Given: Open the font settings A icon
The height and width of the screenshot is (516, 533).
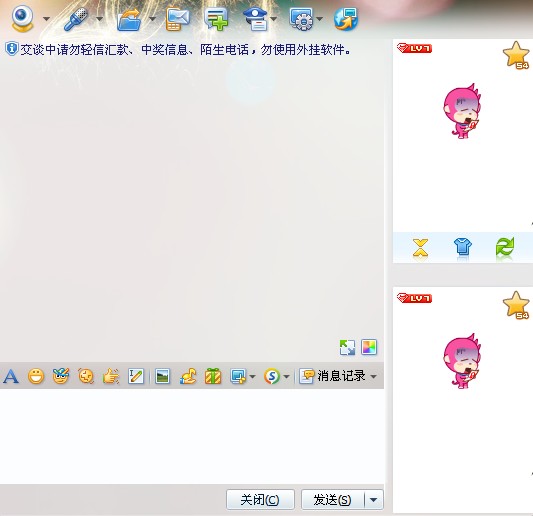Looking at the screenshot, I should (11, 376).
